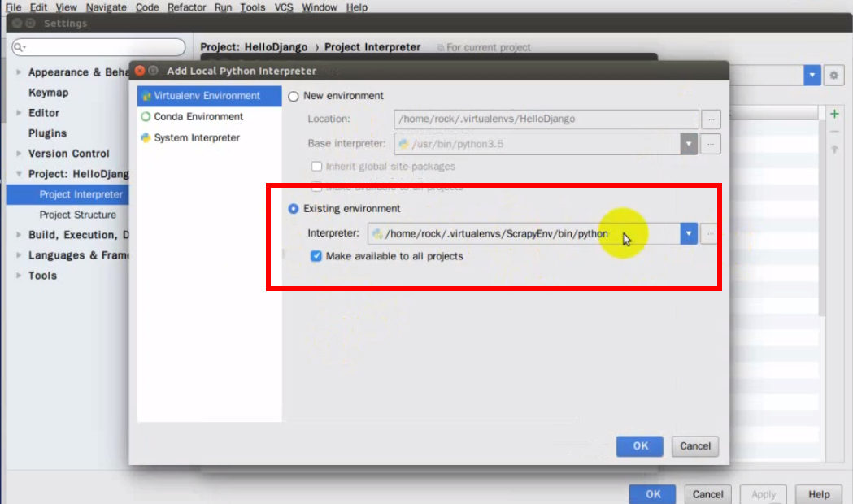The height and width of the screenshot is (504, 853).
Task: Open the Base interpreter dropdown
Action: [x=689, y=144]
